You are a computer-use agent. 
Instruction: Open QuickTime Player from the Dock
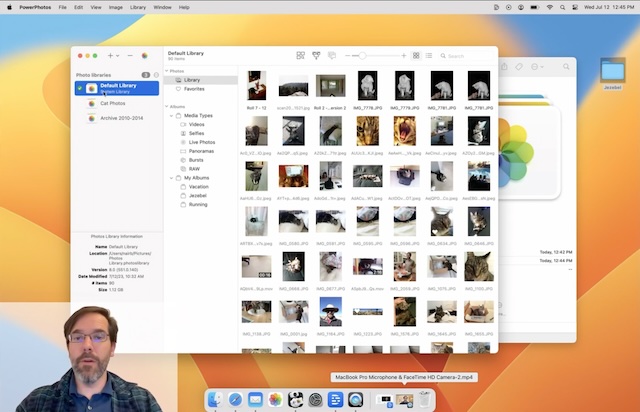pos(355,399)
